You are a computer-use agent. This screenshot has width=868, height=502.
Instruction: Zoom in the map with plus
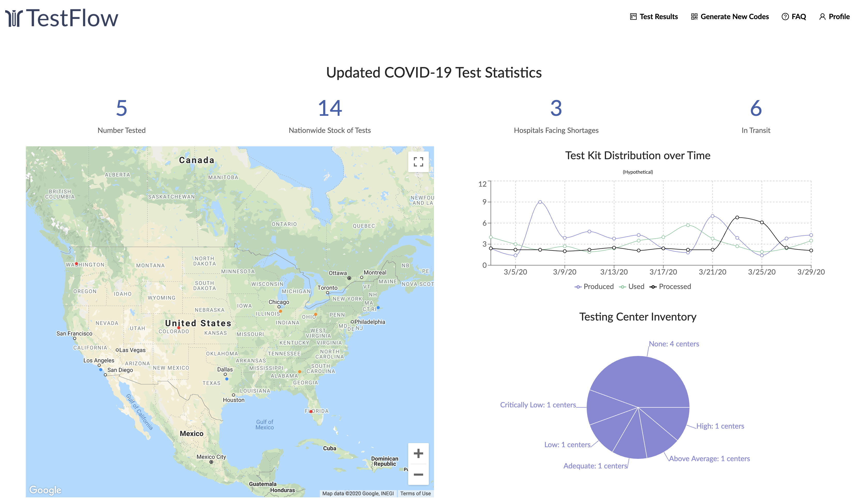[x=418, y=453]
